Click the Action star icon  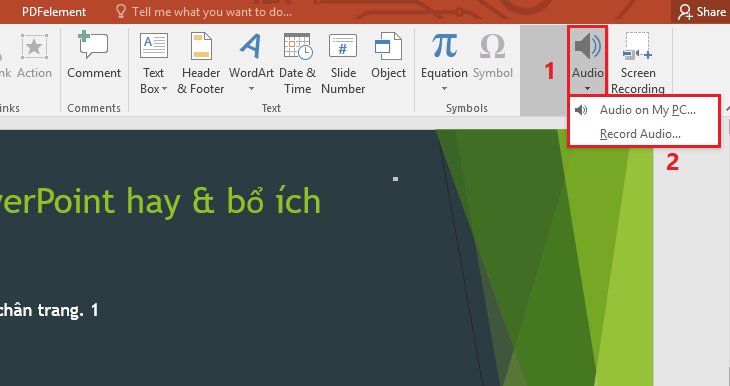[34, 47]
